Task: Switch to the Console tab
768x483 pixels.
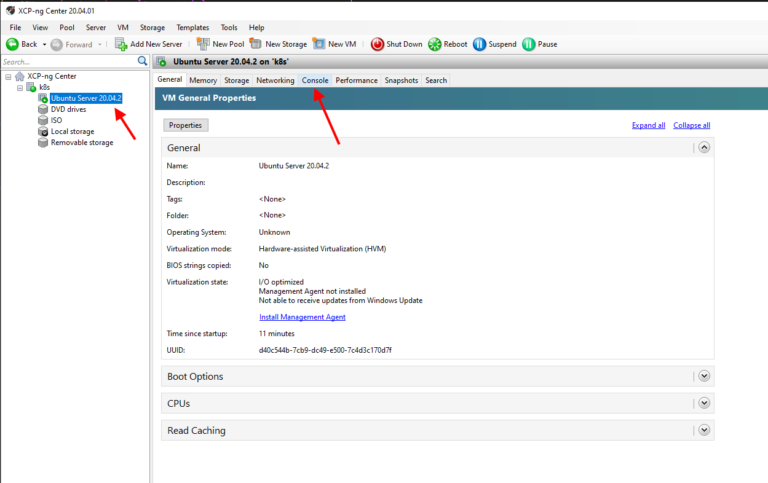Action: point(315,80)
